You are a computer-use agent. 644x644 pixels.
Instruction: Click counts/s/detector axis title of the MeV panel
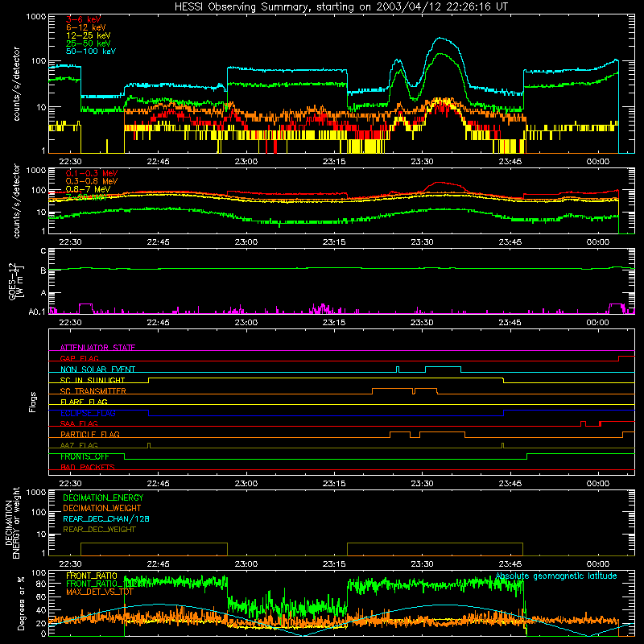click(x=16, y=200)
